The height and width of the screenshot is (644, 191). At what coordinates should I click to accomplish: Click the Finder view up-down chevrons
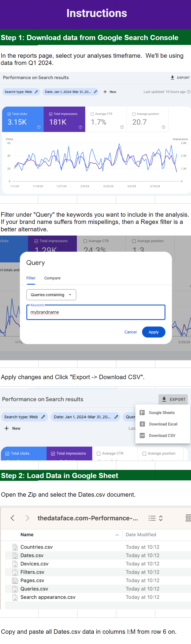[161, 518]
